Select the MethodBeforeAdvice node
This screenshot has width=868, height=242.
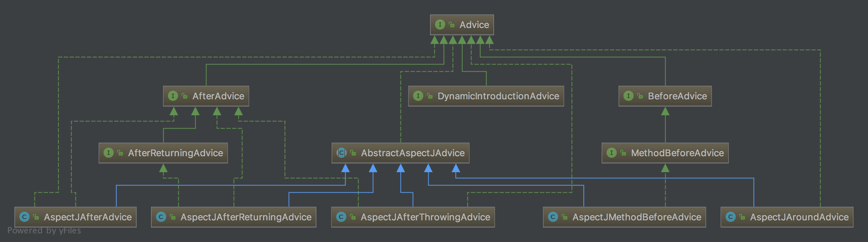665,153
